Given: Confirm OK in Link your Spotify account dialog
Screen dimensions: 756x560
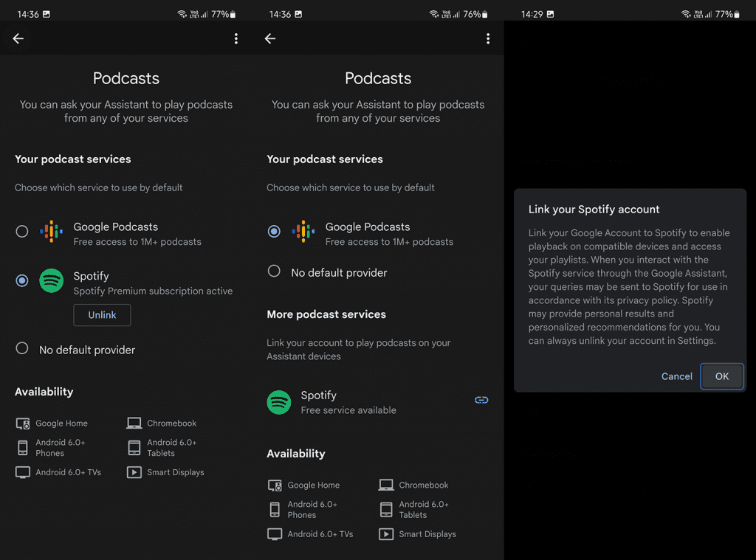Looking at the screenshot, I should pos(721,376).
